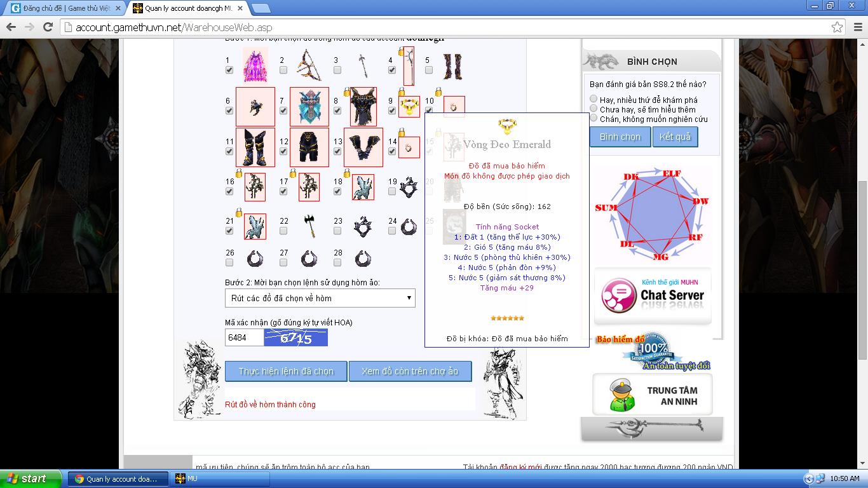The width and height of the screenshot is (868, 488).
Task: Click the purple cape in slot 1
Action: point(255,65)
